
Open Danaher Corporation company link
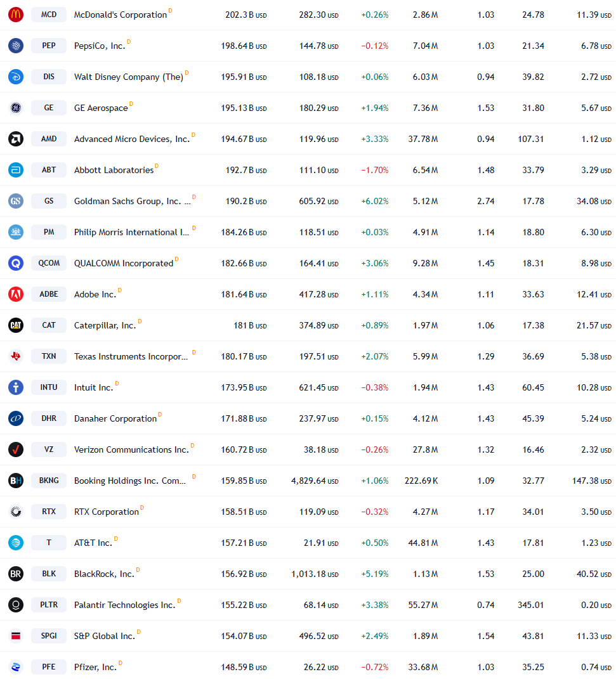[x=115, y=418]
